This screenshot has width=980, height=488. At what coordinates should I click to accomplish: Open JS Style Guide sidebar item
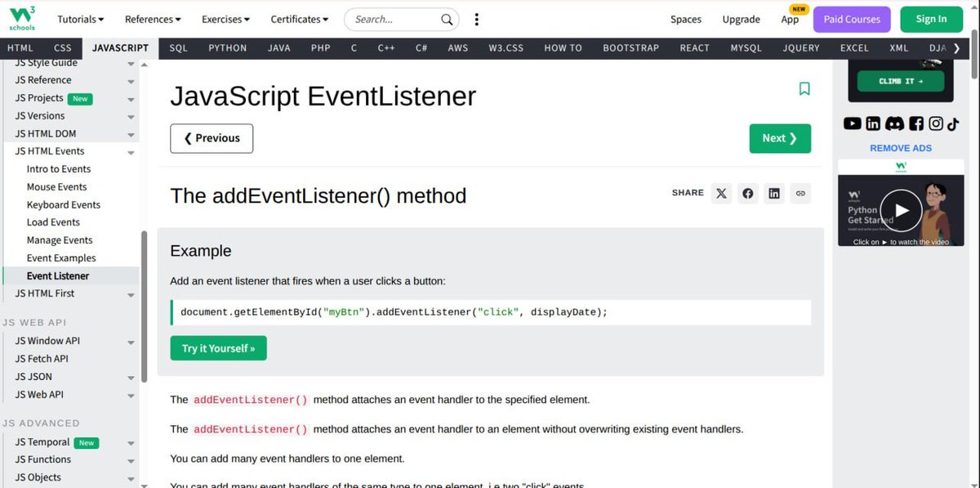[x=46, y=63]
